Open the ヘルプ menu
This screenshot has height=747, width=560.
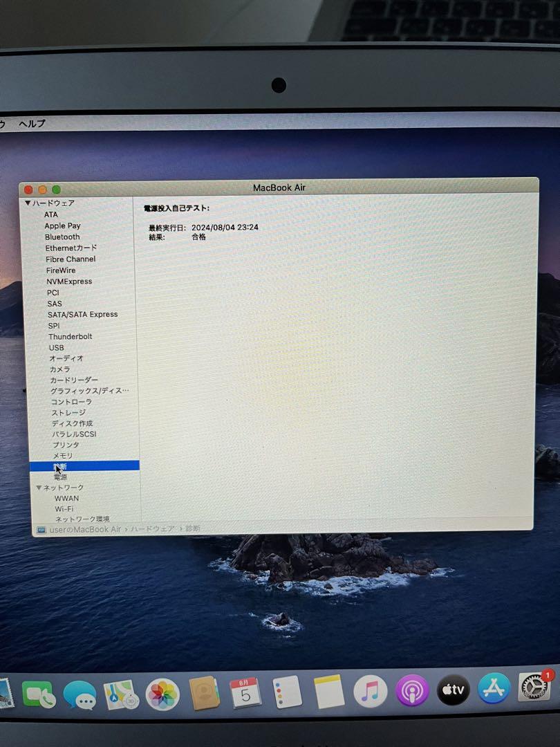(x=32, y=123)
